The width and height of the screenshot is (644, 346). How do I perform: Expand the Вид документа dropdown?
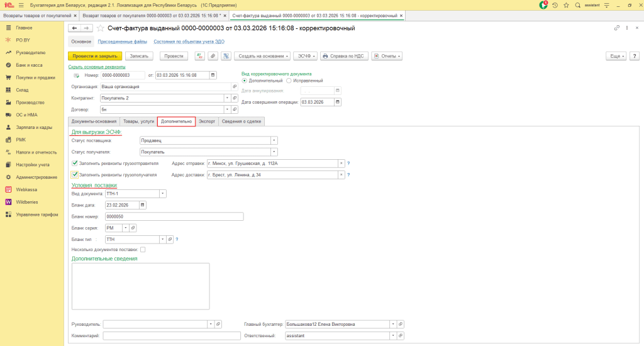pos(163,194)
